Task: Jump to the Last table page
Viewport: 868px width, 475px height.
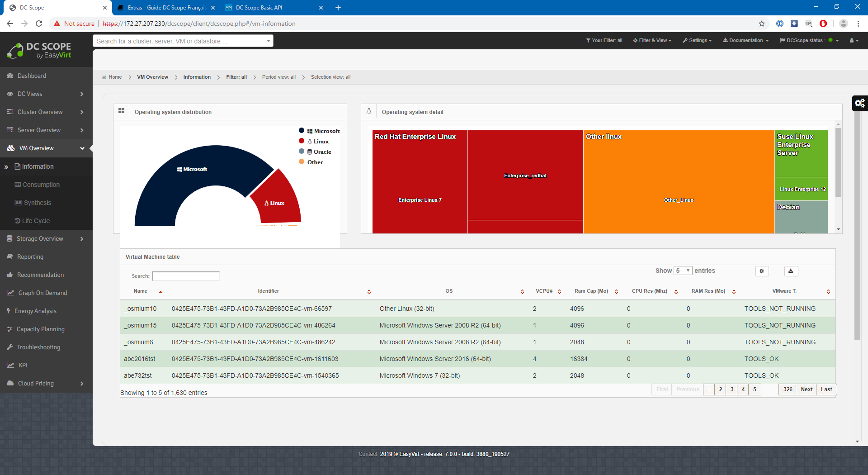Action: (x=826, y=389)
